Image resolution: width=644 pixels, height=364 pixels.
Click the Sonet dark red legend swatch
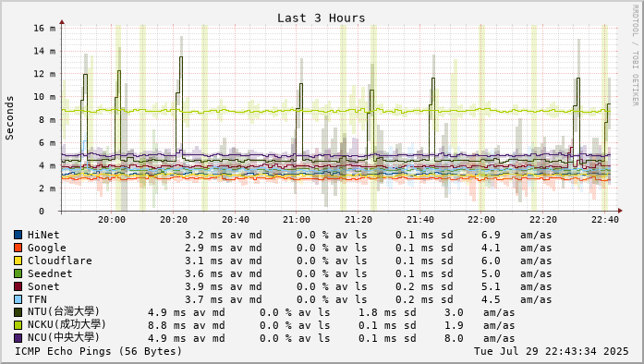tap(18, 286)
